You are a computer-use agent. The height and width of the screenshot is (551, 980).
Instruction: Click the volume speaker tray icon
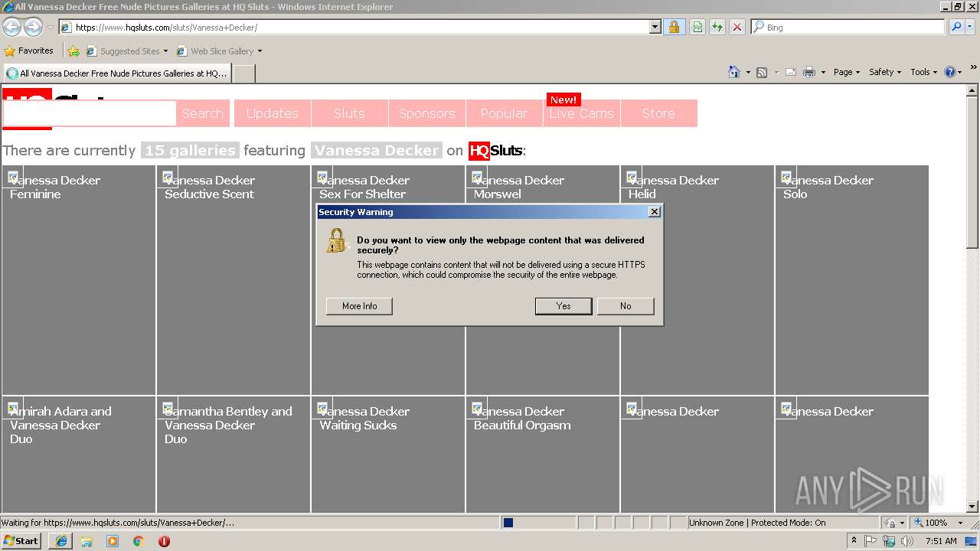pos(907,541)
